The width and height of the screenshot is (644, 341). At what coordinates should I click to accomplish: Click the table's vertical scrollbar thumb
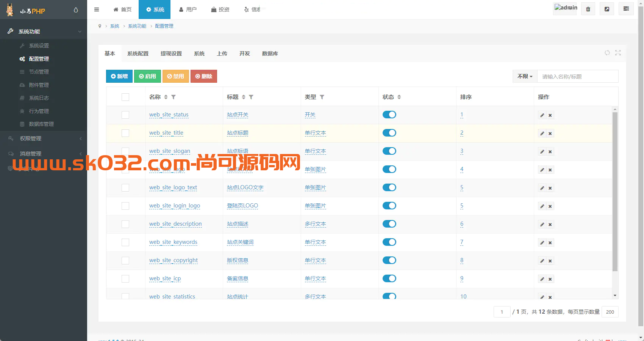click(x=615, y=192)
